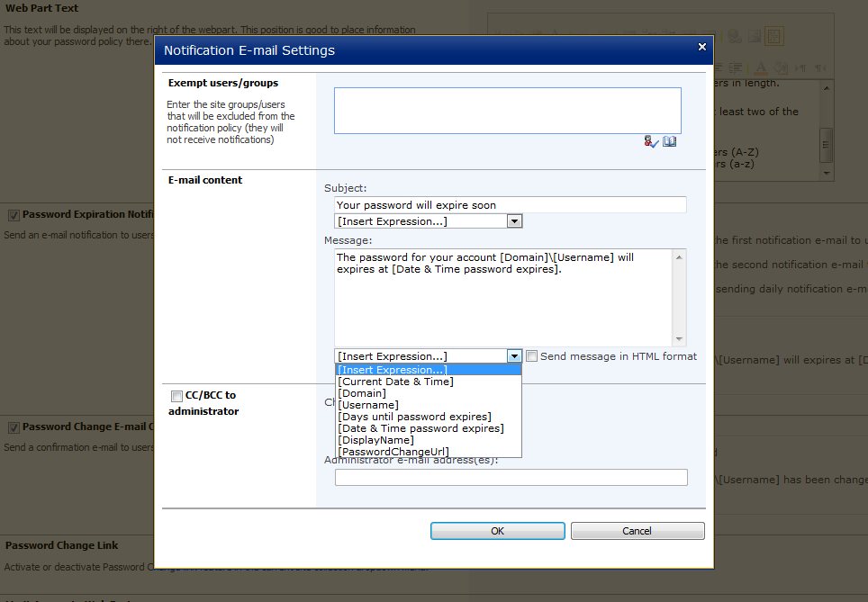The width and height of the screenshot is (868, 602).
Task: Click the highlighted HTML source toolbar icon
Action: coord(774,37)
